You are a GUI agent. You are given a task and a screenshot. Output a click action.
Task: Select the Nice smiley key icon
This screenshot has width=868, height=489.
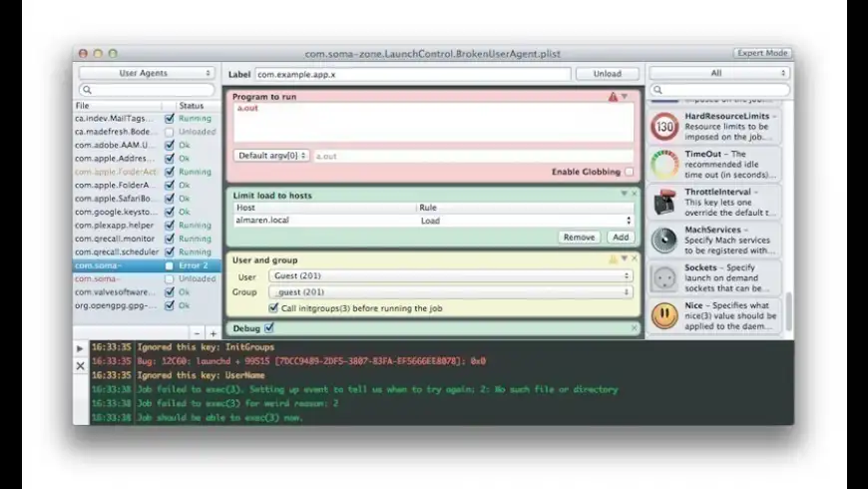[x=664, y=315]
